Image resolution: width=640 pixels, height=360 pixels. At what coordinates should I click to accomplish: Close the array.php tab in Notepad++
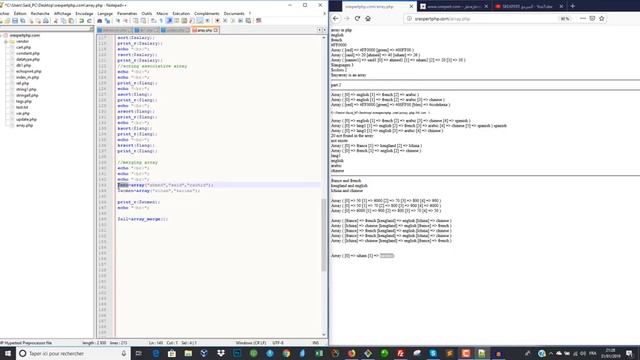click(x=216, y=30)
